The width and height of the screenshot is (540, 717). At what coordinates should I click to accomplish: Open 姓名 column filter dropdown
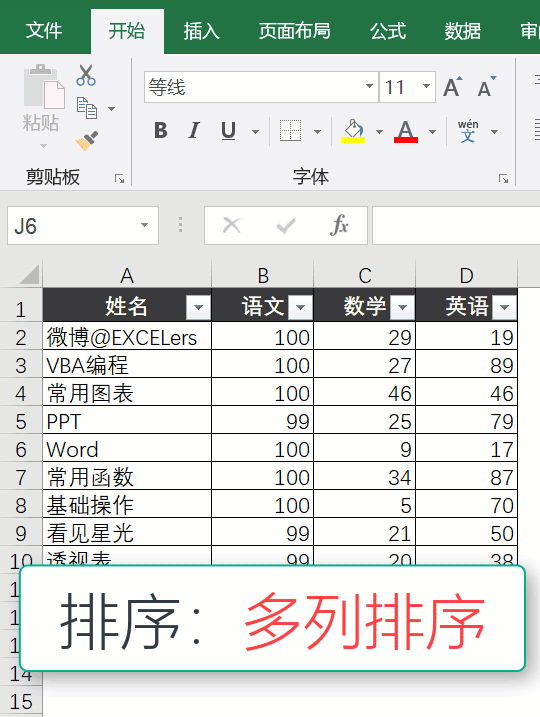[198, 307]
